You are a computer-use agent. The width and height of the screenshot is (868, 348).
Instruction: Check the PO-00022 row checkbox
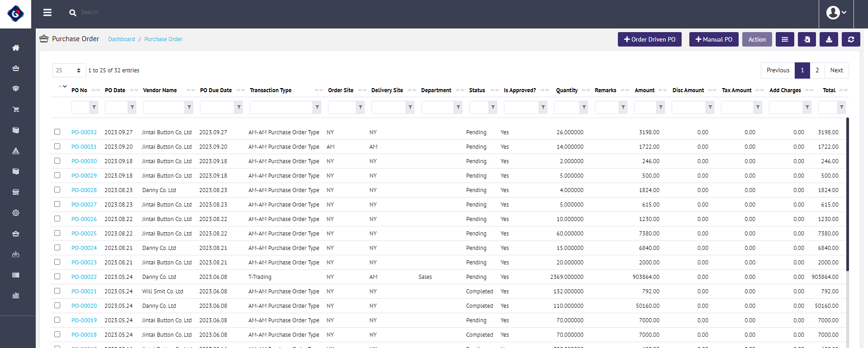click(x=57, y=277)
